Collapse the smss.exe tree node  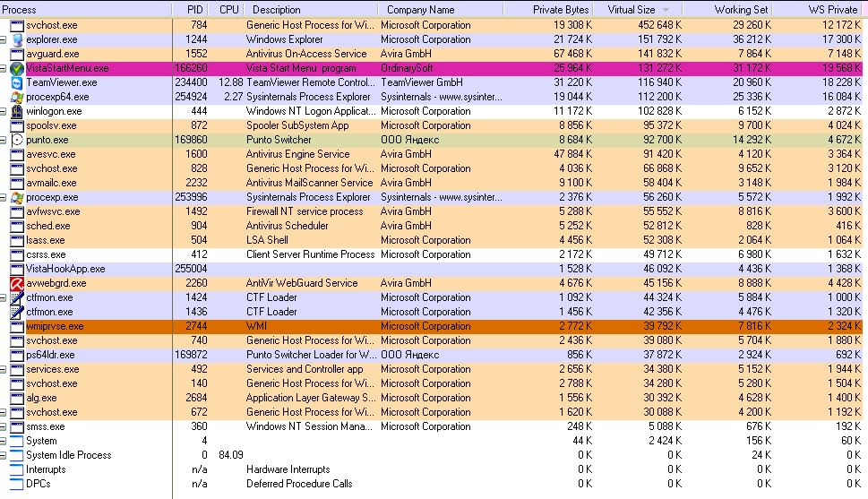4,426
